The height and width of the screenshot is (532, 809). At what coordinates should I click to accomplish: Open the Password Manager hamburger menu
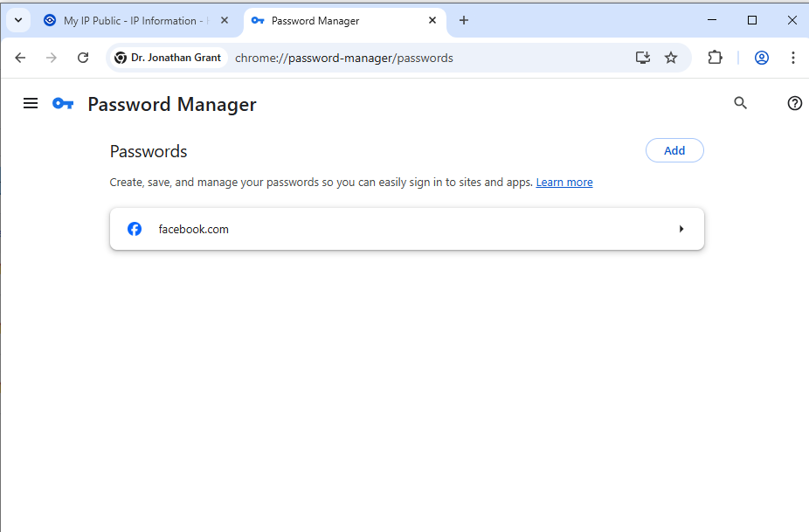coord(31,104)
